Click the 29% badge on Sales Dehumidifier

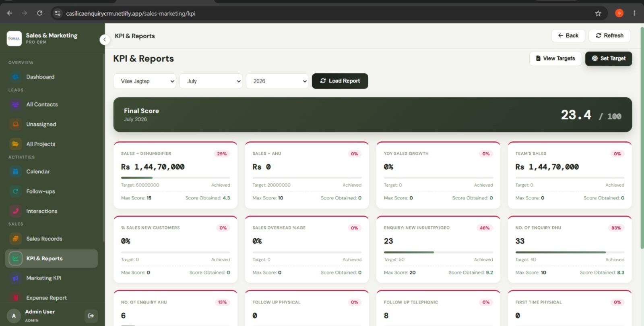[222, 154]
